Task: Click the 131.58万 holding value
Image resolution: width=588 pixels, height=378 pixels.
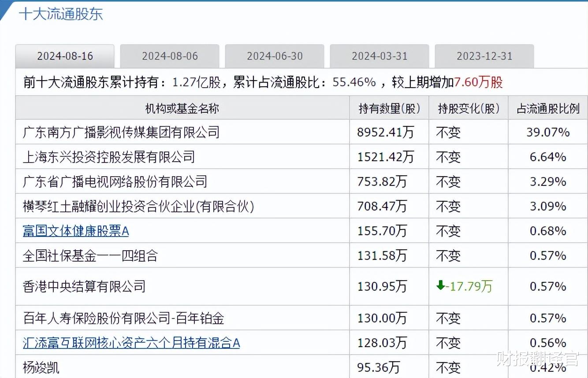Action: point(382,256)
